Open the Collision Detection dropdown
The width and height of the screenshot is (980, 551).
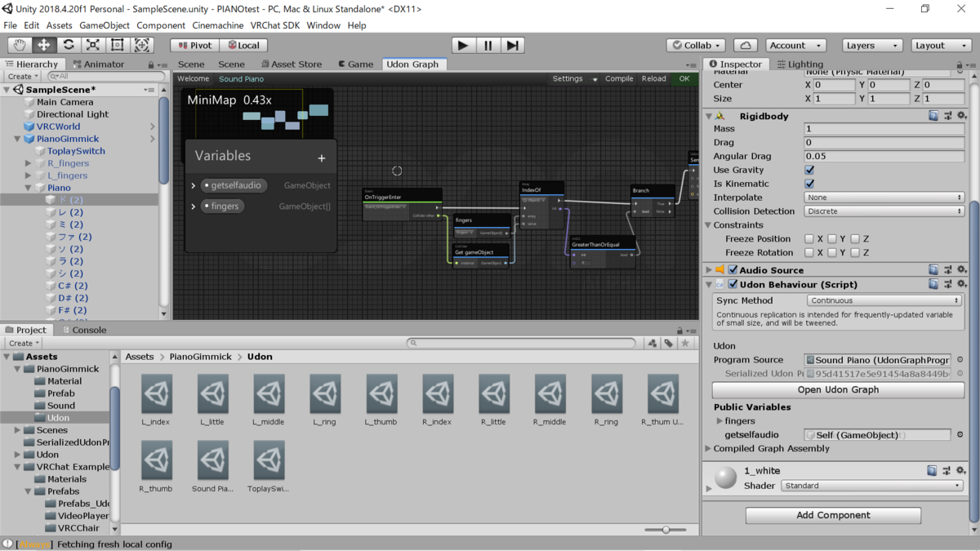point(884,211)
